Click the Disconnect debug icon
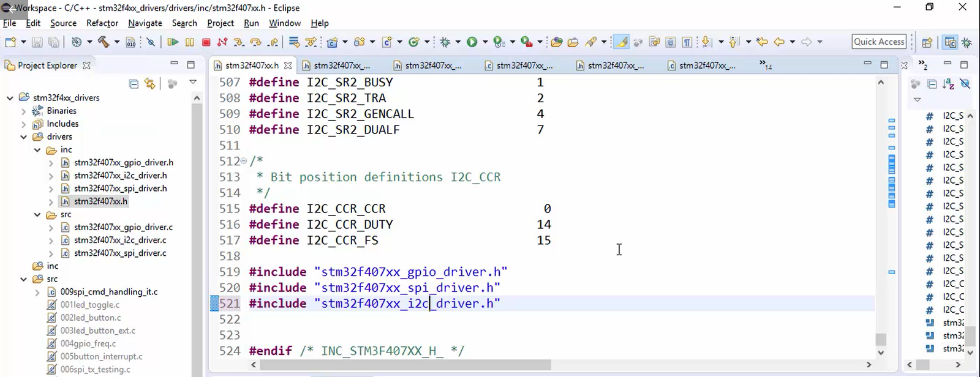 click(222, 42)
